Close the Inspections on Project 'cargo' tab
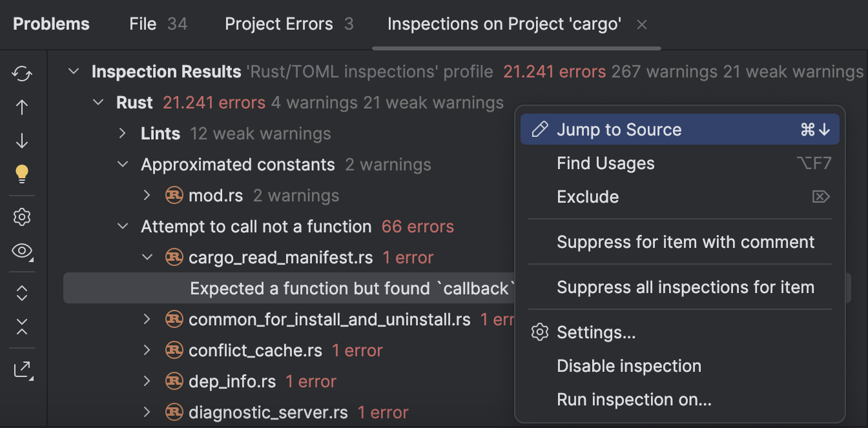 point(642,24)
